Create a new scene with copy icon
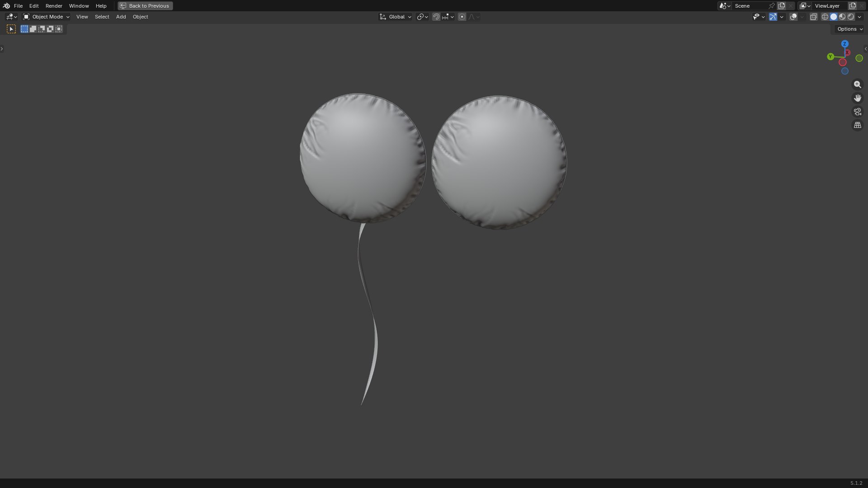This screenshot has height=488, width=868. point(782,6)
